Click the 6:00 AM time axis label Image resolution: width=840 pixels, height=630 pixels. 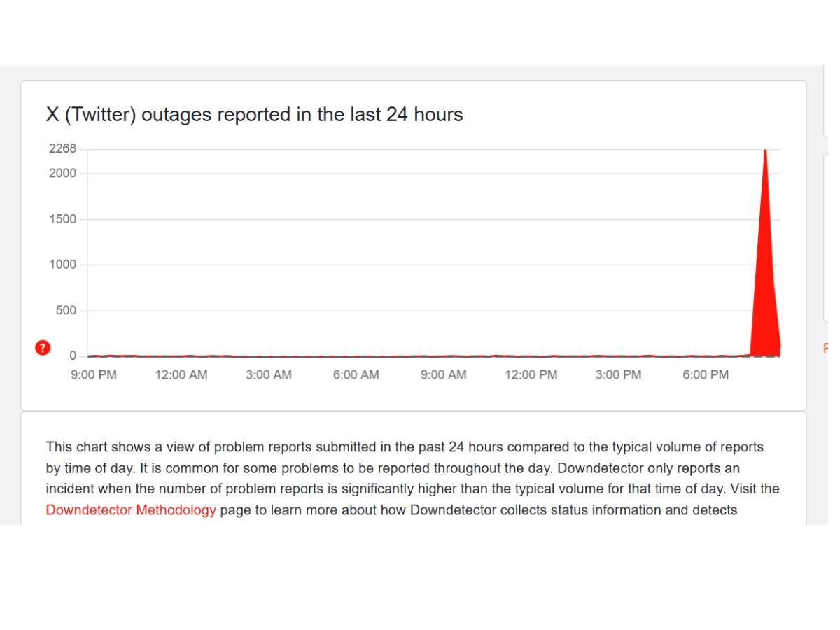tap(356, 374)
